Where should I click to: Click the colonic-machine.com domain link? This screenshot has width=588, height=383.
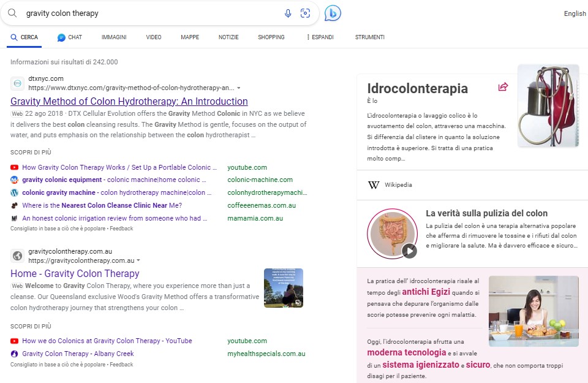[260, 180]
